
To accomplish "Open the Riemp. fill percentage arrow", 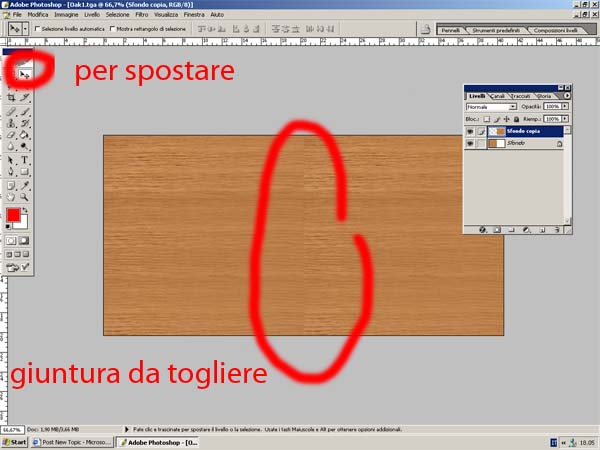I will point(566,118).
